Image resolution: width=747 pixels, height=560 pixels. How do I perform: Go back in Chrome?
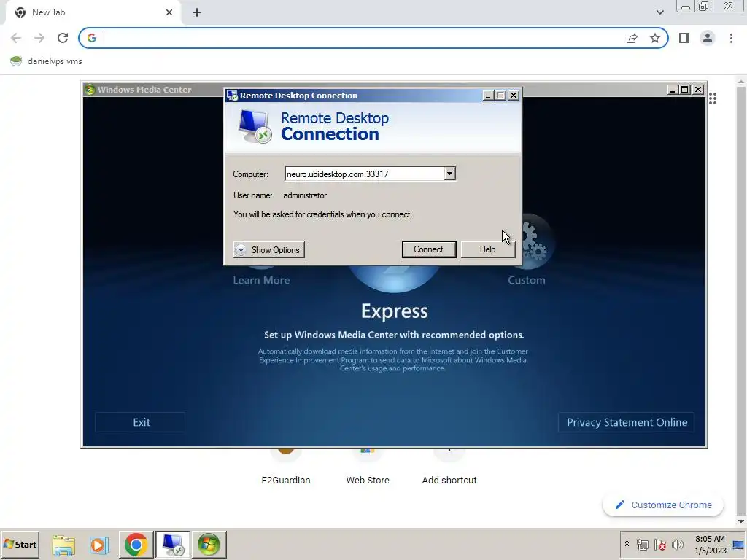click(x=16, y=38)
